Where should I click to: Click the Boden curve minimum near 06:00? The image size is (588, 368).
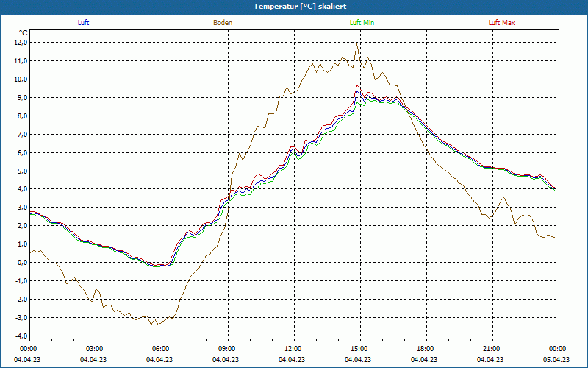point(158,325)
